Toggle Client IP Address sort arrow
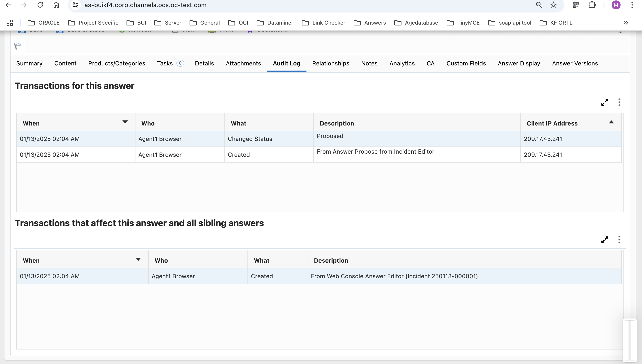Viewport: 642px width, 364px height. click(x=611, y=122)
